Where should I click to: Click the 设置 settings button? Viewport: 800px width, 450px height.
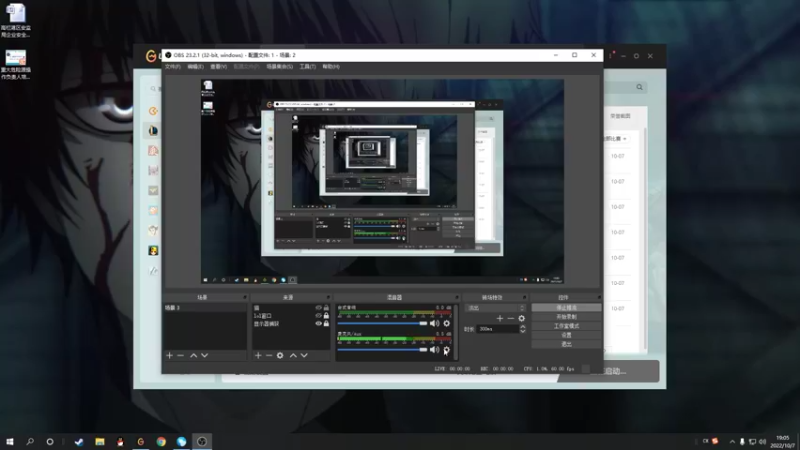566,335
